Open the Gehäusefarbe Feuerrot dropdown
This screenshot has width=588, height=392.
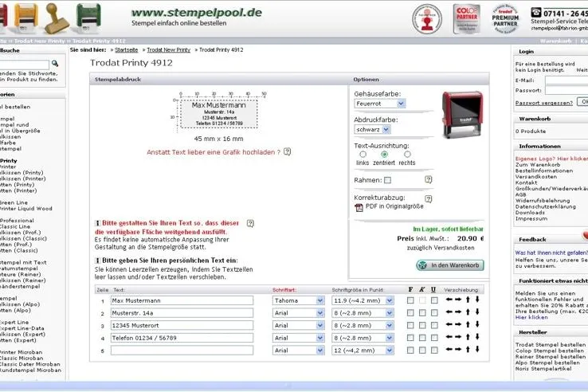pyautogui.click(x=380, y=104)
